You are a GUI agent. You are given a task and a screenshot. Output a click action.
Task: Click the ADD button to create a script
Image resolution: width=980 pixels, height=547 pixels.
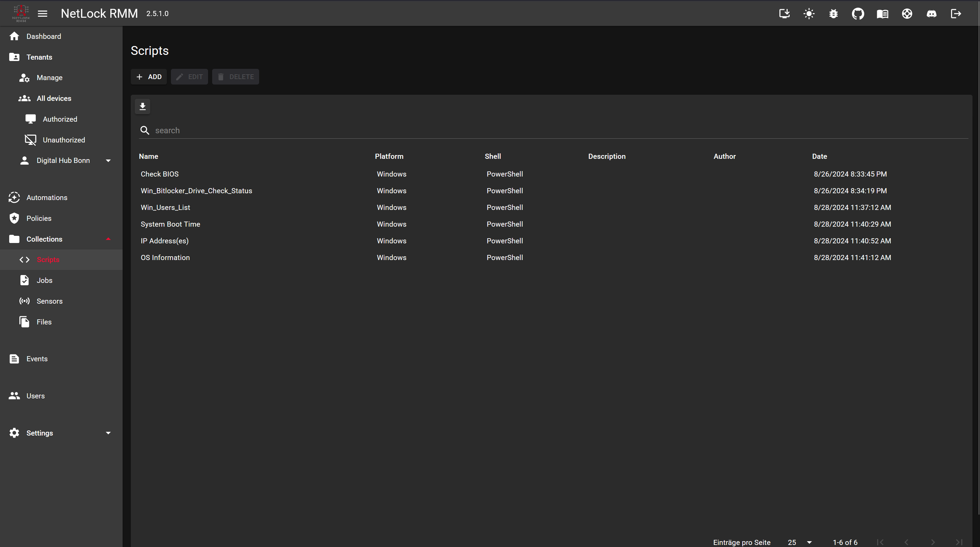tap(148, 76)
